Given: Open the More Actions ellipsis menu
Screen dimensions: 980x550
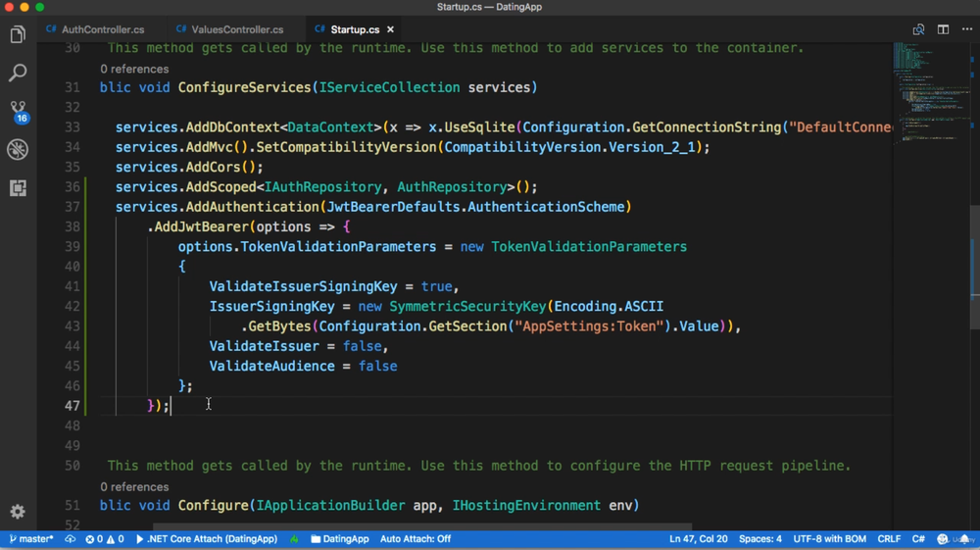Looking at the screenshot, I should pos(967,29).
